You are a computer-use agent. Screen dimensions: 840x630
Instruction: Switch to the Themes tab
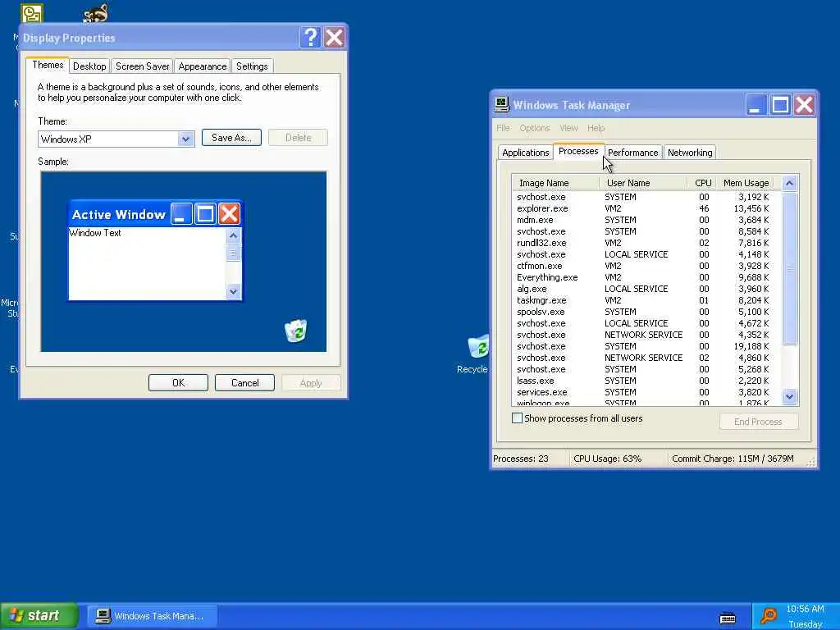(48, 65)
